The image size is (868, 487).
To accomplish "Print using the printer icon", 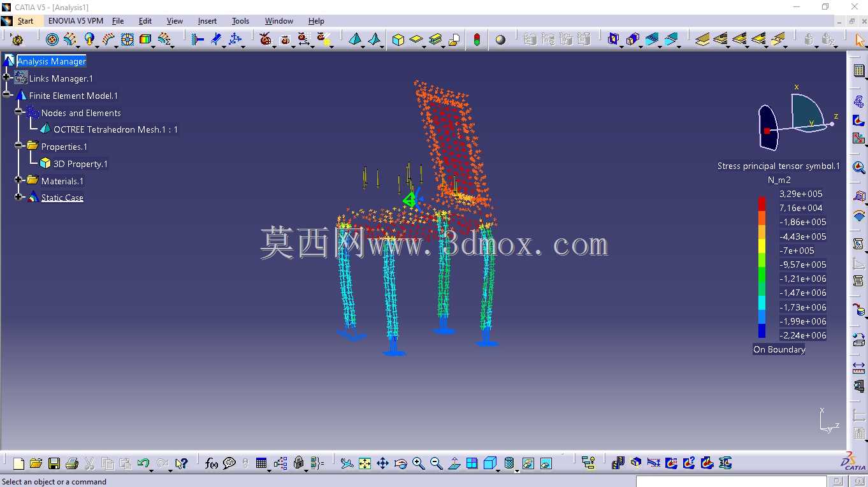I will click(72, 463).
